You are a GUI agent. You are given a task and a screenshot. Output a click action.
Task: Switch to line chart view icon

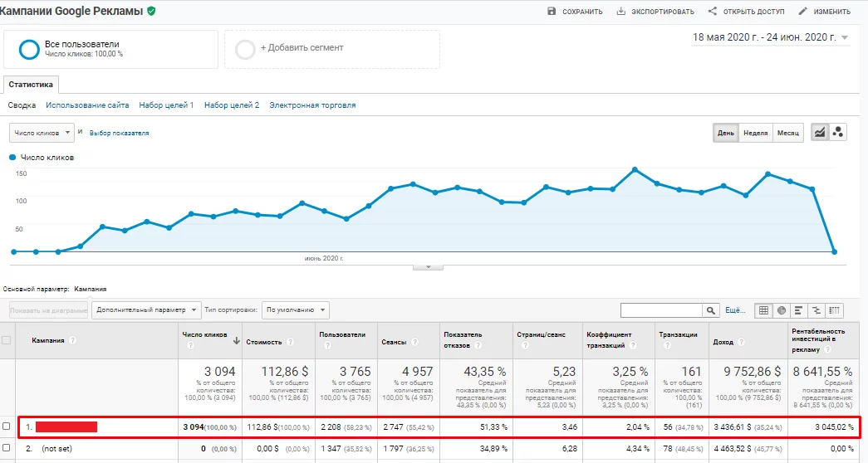819,132
